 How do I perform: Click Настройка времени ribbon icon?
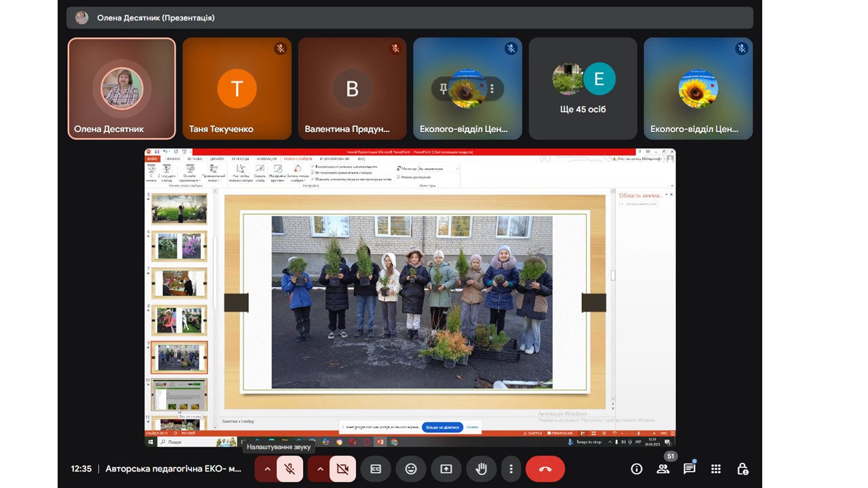pos(278,173)
